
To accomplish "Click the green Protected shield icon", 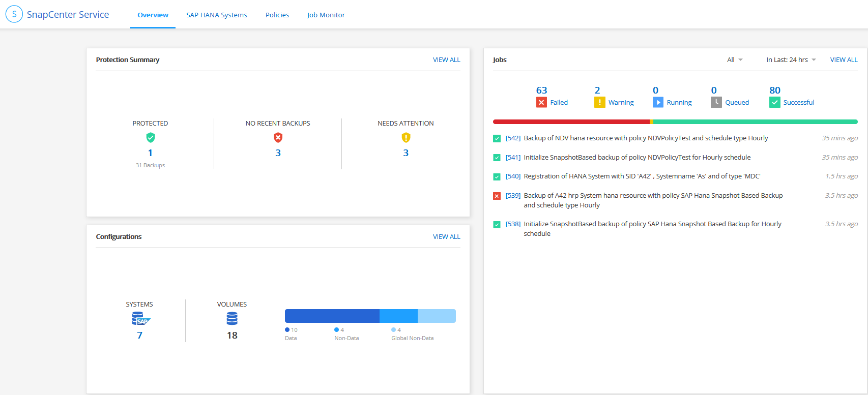I will click(x=150, y=138).
